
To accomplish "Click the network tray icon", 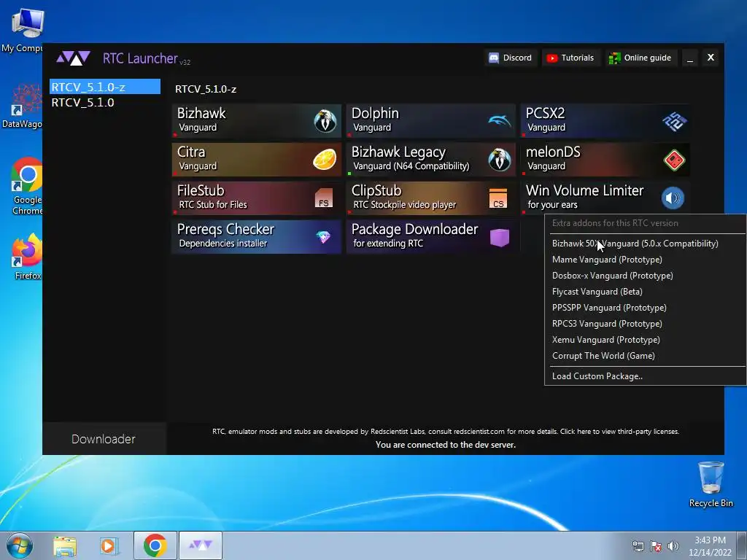I will point(638,545).
